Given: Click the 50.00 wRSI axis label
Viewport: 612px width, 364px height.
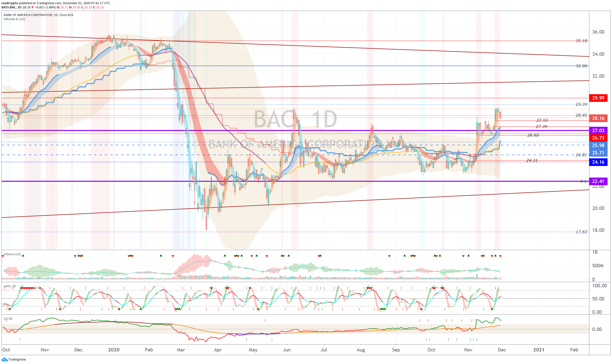Looking at the screenshot, I should click(x=598, y=299).
